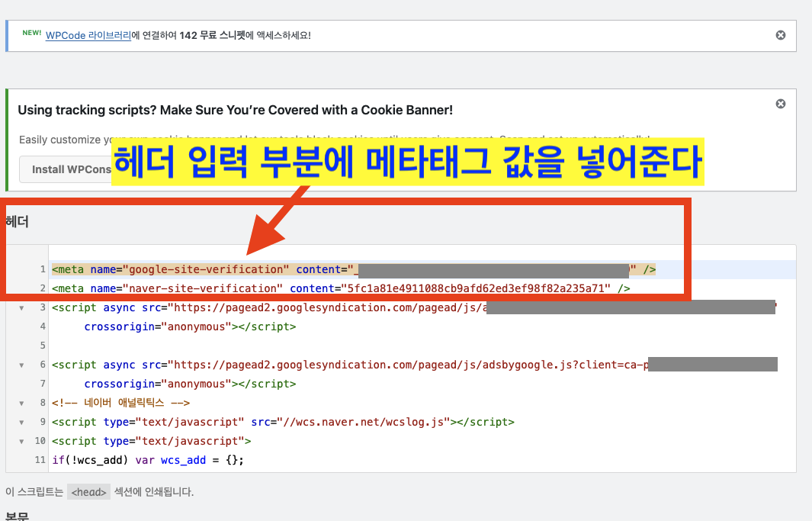This screenshot has width=812, height=521.
Task: Collapse the 네이버 애널리틱스 comment block
Action: point(21,403)
